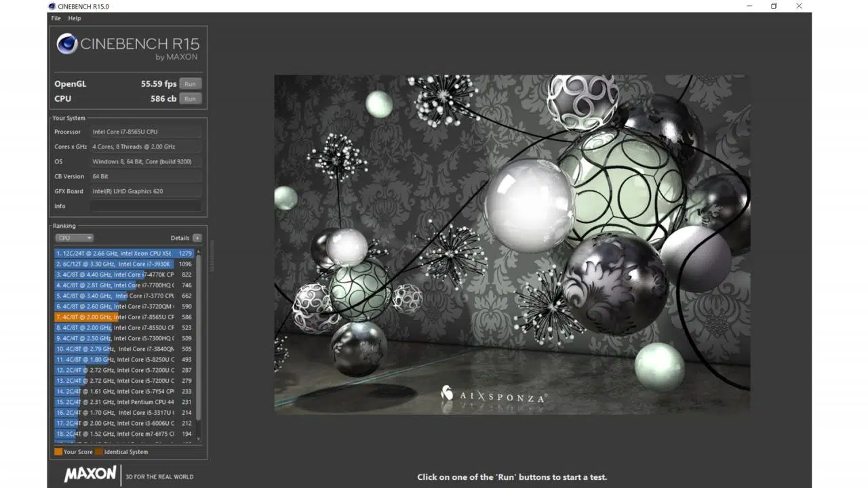Maximize the Cinebench window
The image size is (868, 488).
(774, 6)
